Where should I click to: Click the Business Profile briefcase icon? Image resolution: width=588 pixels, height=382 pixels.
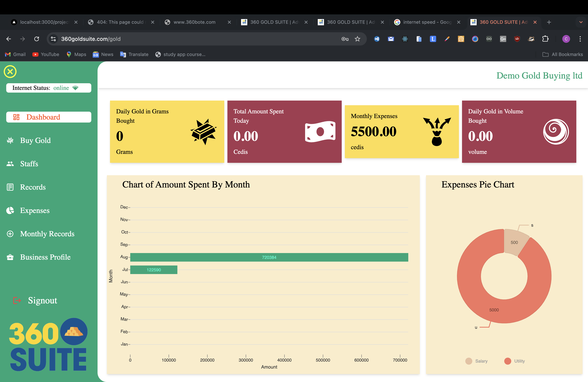point(10,257)
